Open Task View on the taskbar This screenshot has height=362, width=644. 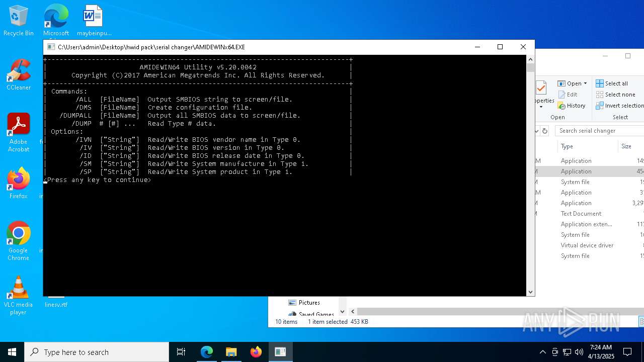pos(181,352)
